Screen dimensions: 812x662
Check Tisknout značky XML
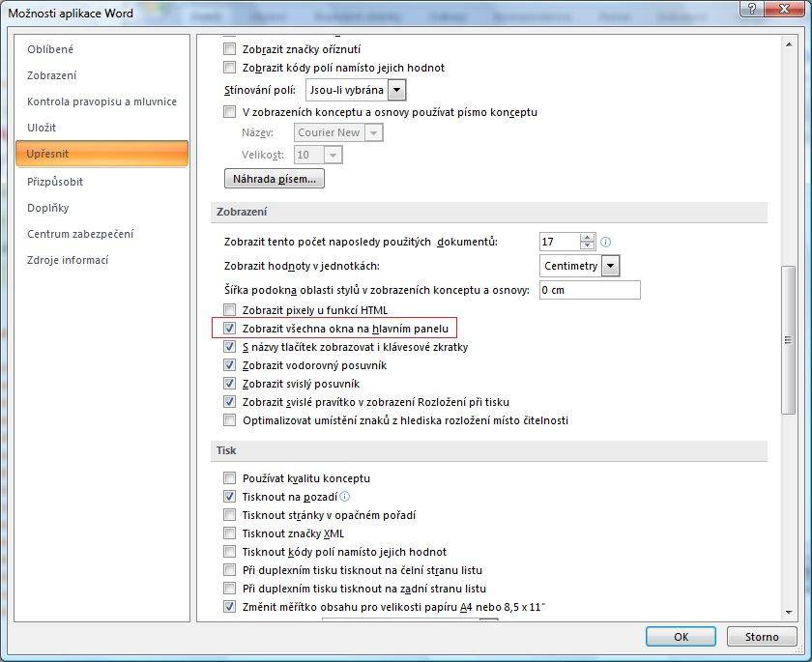click(229, 533)
